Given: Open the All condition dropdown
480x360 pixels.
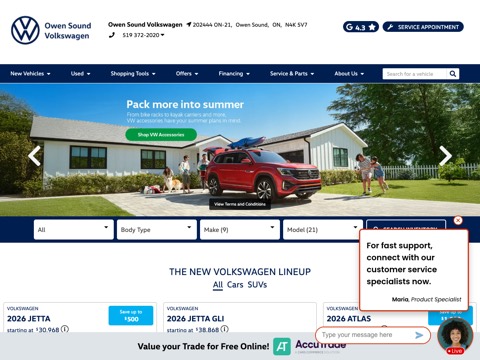Looking at the screenshot, I should (74, 230).
